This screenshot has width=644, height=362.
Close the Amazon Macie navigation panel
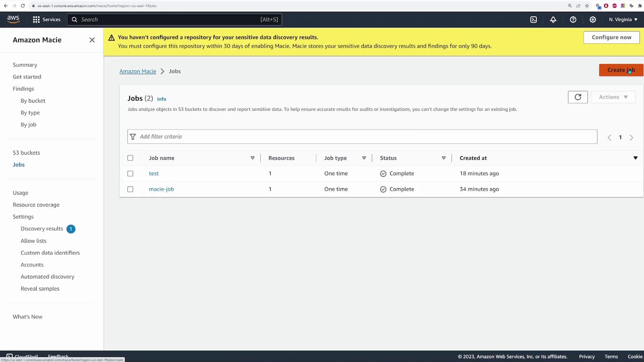(x=92, y=40)
